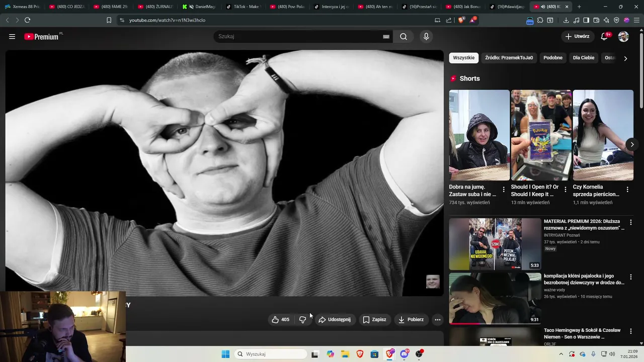The height and width of the screenshot is (362, 644).
Task: Click Pobierz to download video
Action: click(x=411, y=319)
